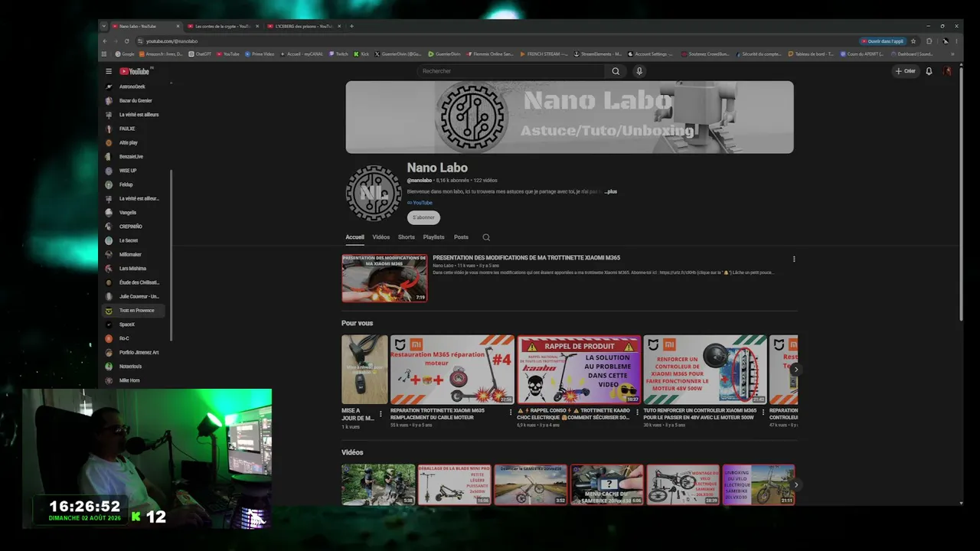Go back with the browser back arrow

(x=105, y=41)
